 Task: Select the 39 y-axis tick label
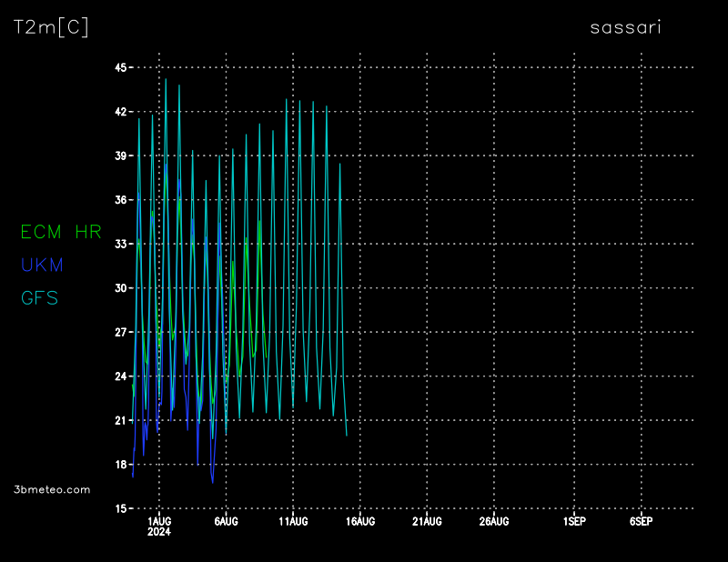click(x=120, y=156)
